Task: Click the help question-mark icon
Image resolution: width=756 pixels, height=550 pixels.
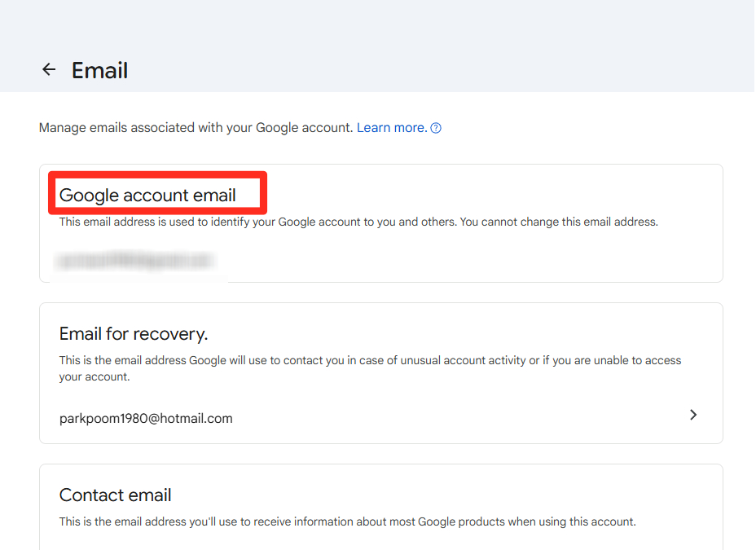Action: tap(436, 128)
